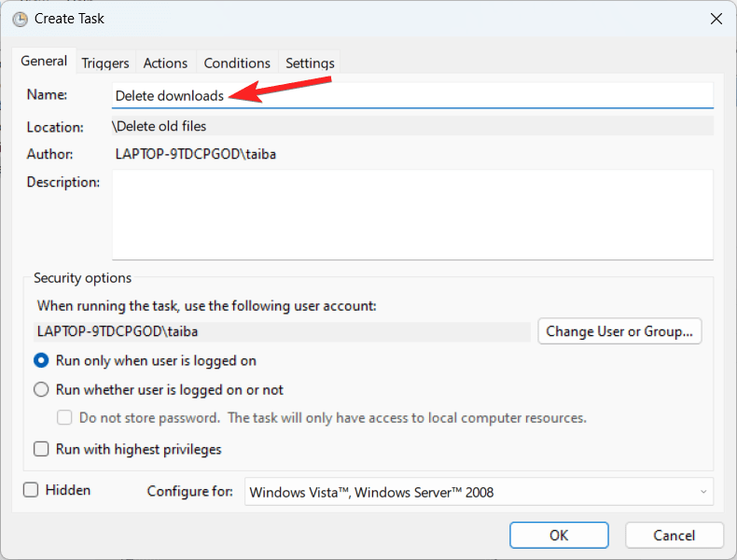Image resolution: width=737 pixels, height=560 pixels.
Task: Tick the Do not store password checkbox
Action: point(64,418)
